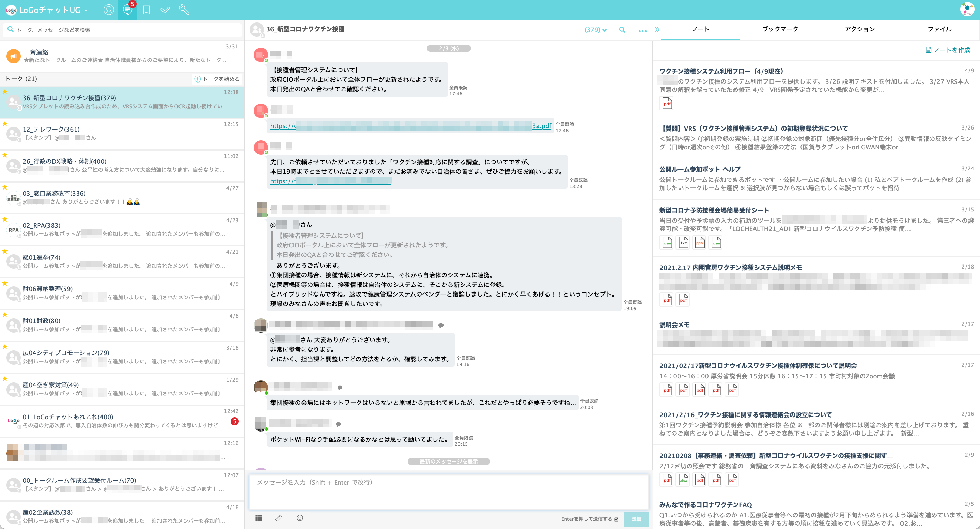Click 最新のメッセージを表示 button
Viewport: 980px width, 529px height.
pyautogui.click(x=449, y=462)
